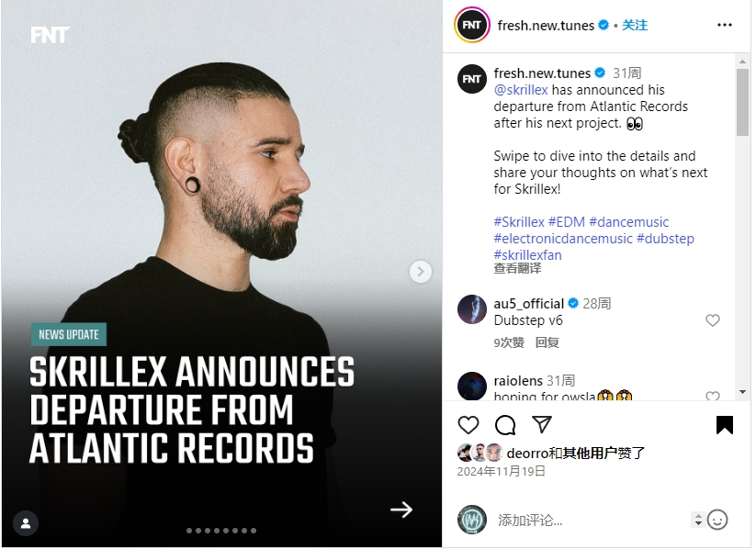756x549 pixels.
Task: Open comments via speech bubble icon
Action: [505, 425]
